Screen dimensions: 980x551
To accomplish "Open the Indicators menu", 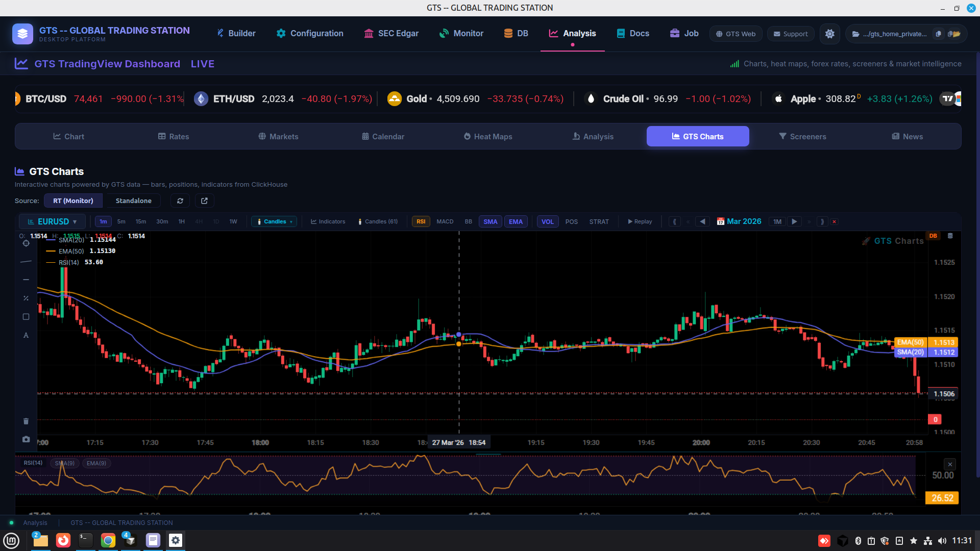I will click(328, 221).
